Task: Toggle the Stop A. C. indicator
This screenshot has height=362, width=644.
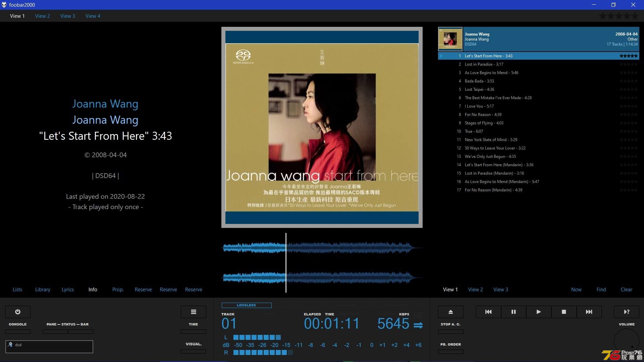Action: tap(451, 331)
